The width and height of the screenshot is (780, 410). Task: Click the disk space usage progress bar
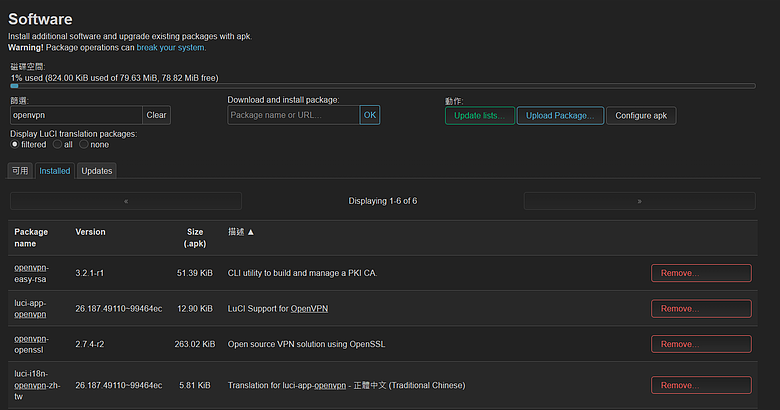tap(383, 86)
